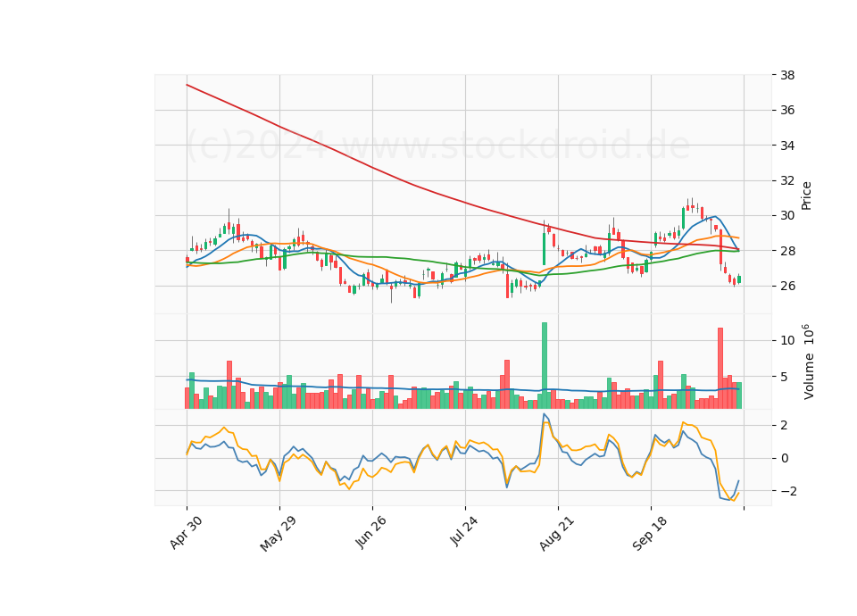This screenshot has height=616, width=857.
Task: Select the 0 oscillator axis value
Action: (x=784, y=458)
